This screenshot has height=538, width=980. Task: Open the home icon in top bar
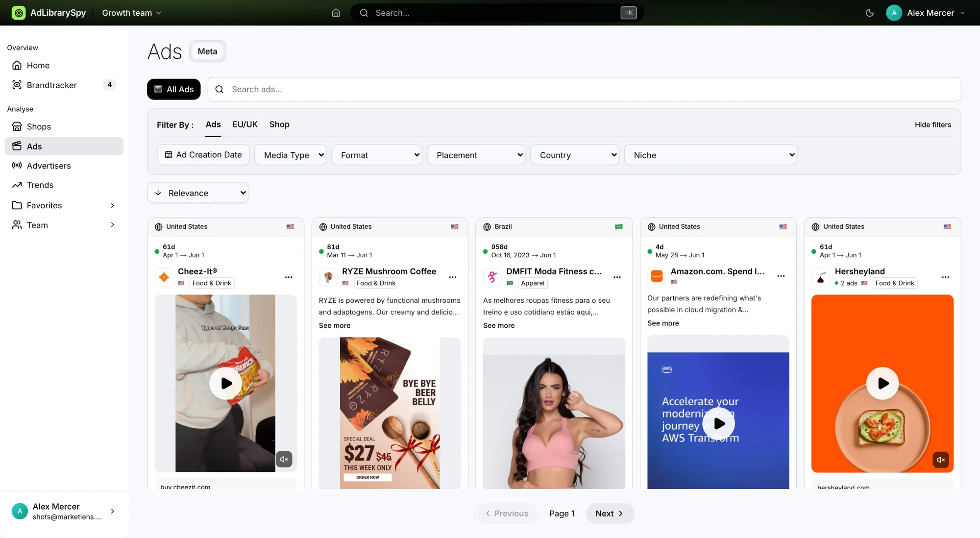pos(336,13)
